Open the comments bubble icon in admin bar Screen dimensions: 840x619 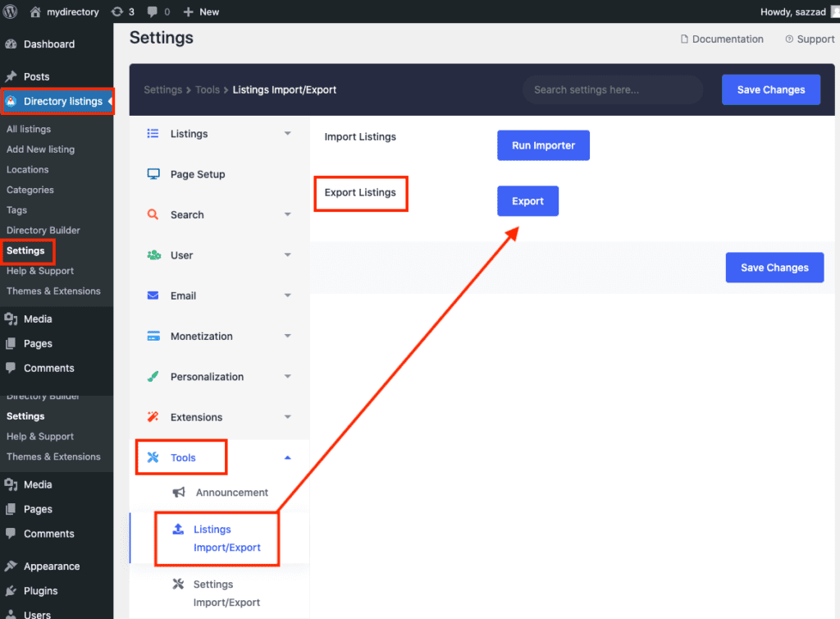(152, 11)
